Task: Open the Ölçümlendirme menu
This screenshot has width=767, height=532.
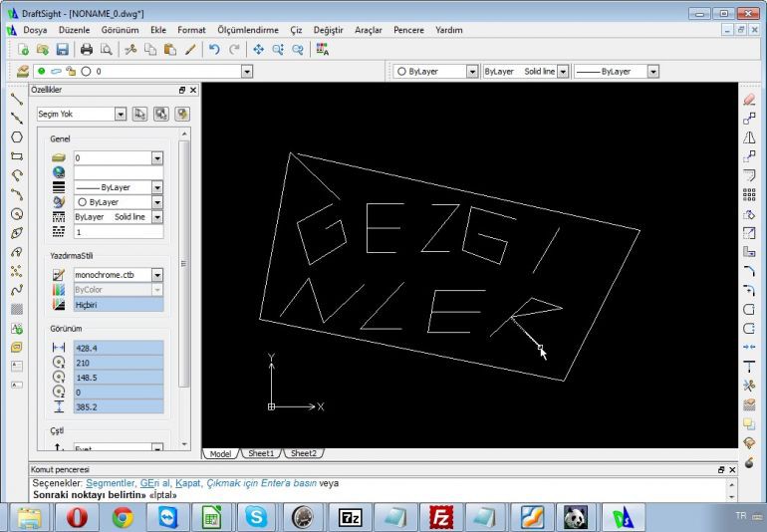Action: [248, 30]
